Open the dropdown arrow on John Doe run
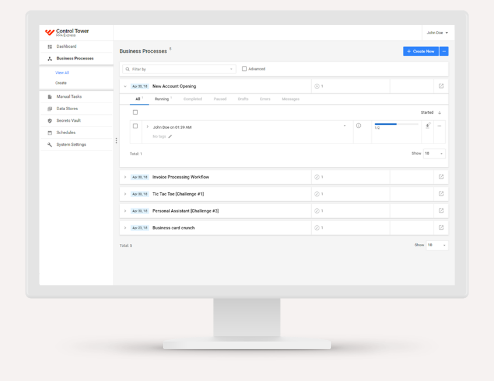This screenshot has width=494, height=381. point(344,126)
